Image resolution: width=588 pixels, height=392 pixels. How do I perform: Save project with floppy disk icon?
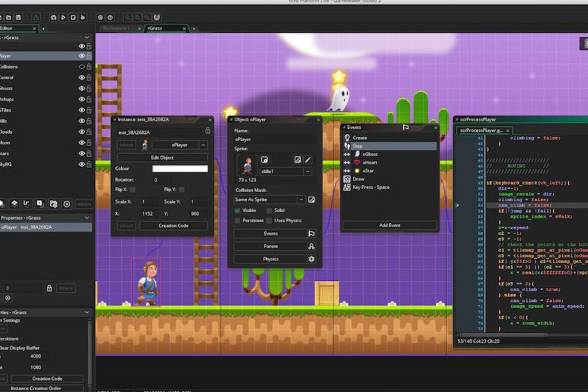tap(18, 17)
